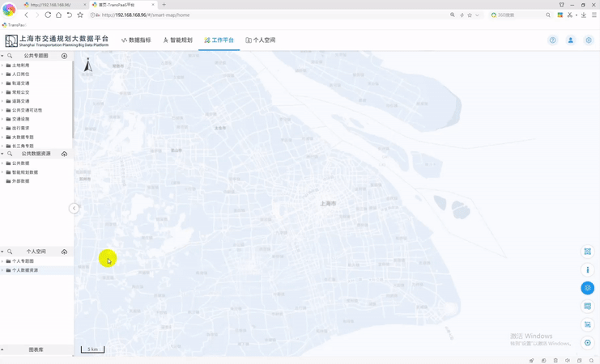Screen dimensions: 600x364
Task: Click the colorful extensions grid icon
Action: [x=560, y=15]
